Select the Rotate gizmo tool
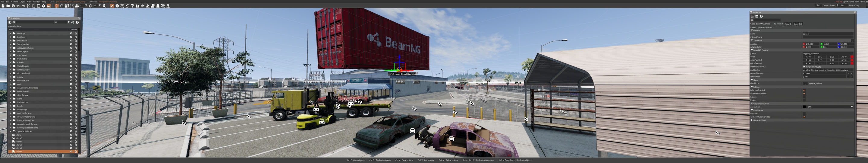Image resolution: width=868 pixels, height=163 pixels. point(62,6)
